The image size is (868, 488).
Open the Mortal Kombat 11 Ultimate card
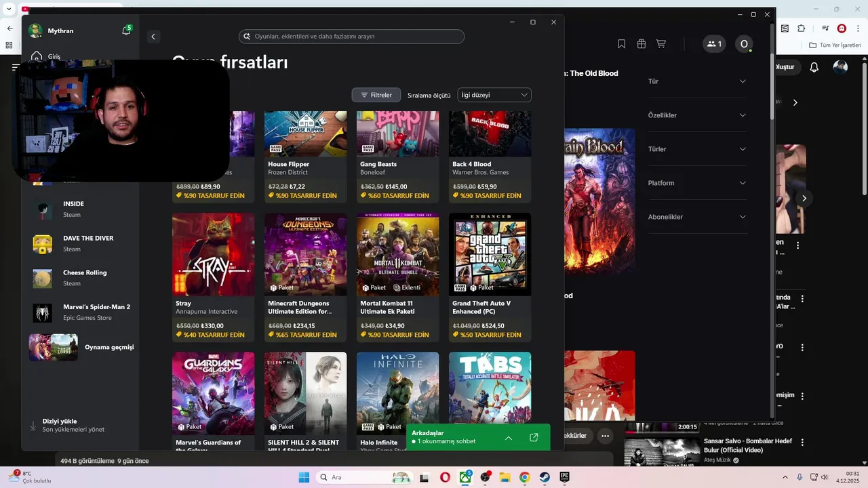tap(398, 277)
